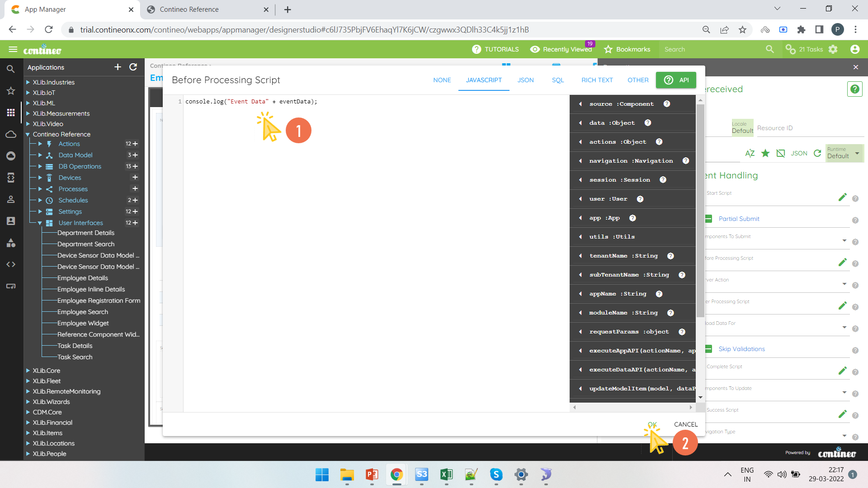Click the code brackets sidebar icon
Screen dimensions: 868x488
11,264
